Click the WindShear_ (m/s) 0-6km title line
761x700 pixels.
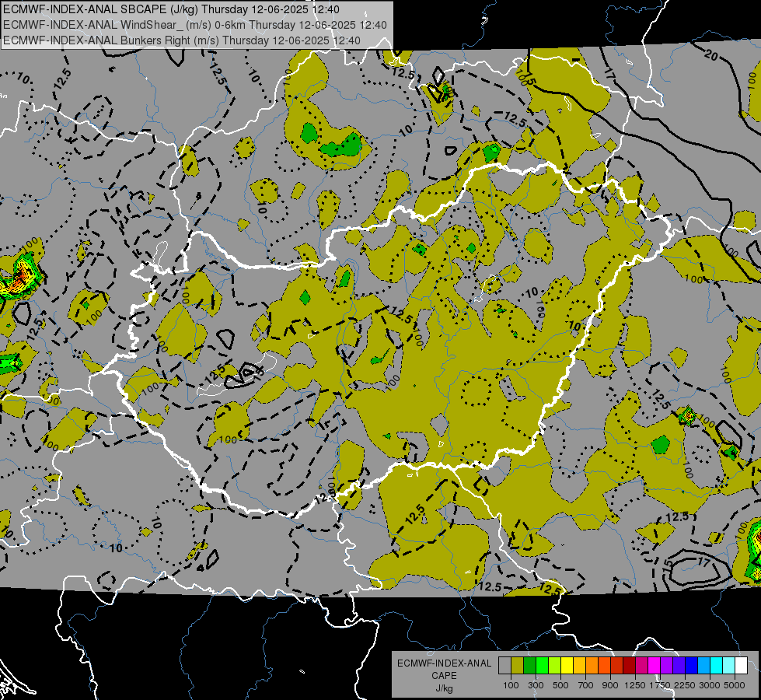point(194,24)
